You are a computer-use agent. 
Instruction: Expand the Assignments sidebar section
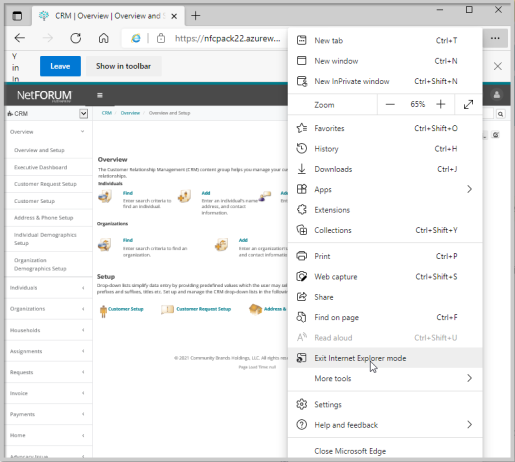49,351
